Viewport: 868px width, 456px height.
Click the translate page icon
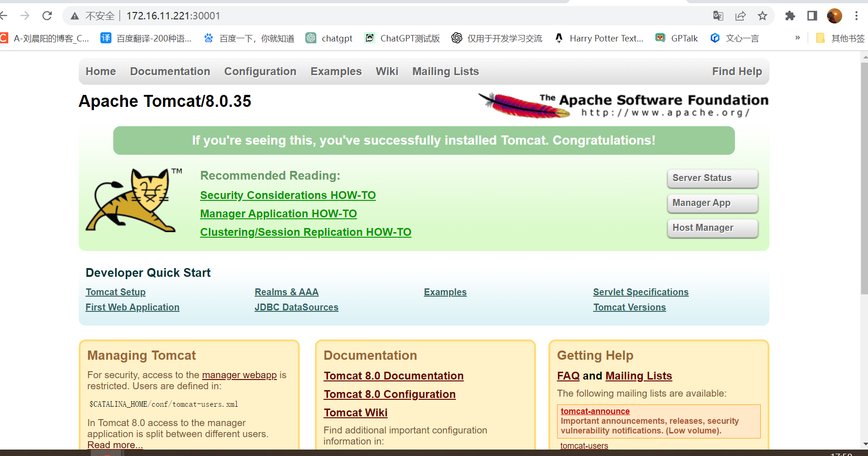pyautogui.click(x=718, y=16)
